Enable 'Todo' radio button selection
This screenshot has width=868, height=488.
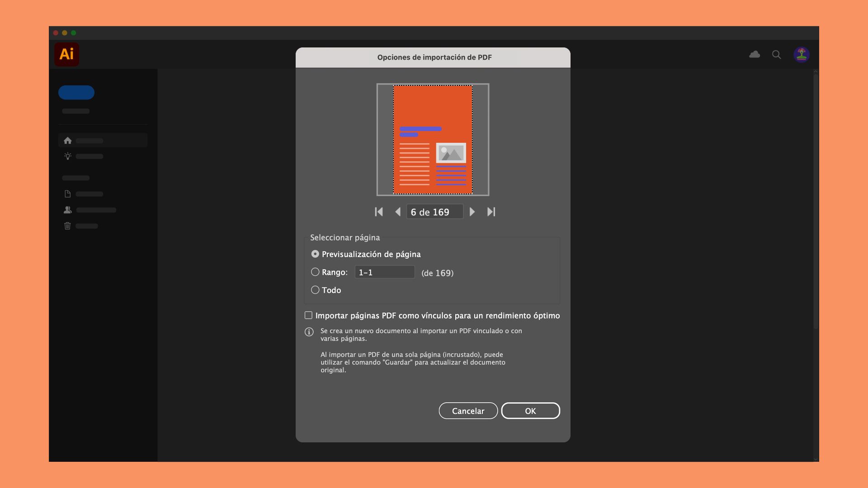pyautogui.click(x=315, y=290)
